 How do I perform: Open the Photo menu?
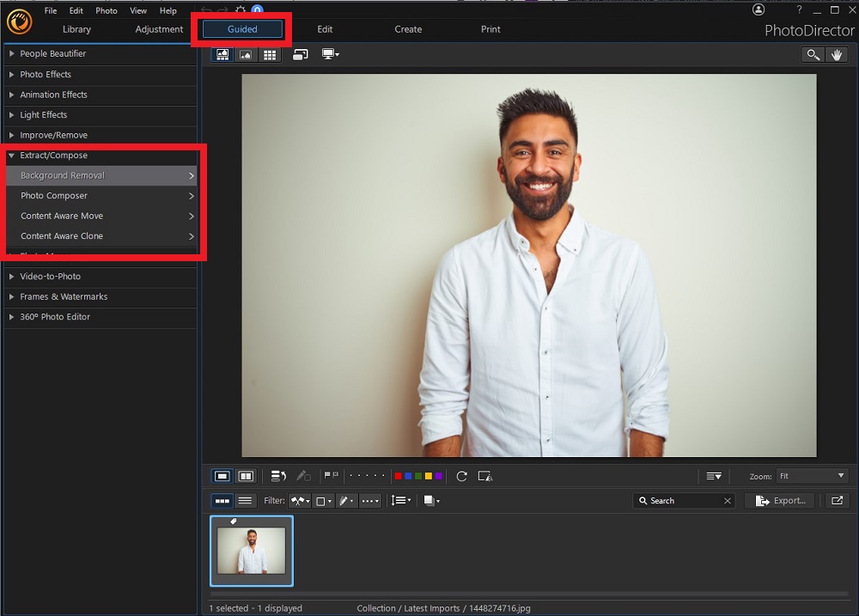click(106, 10)
